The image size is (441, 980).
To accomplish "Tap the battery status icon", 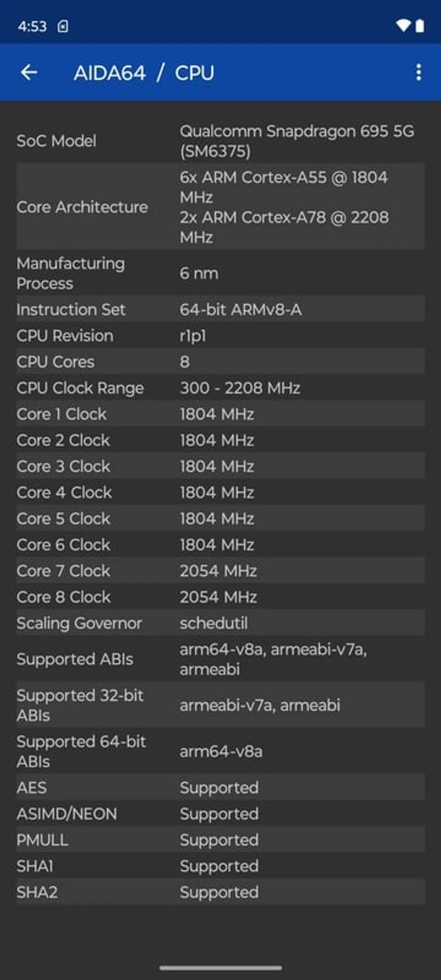I will pyautogui.click(x=420, y=26).
